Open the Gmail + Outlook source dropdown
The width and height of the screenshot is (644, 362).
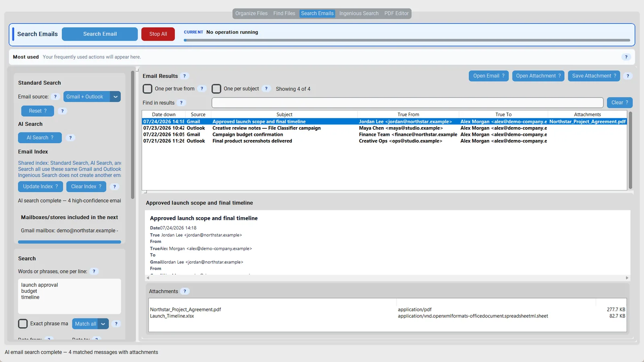click(92, 97)
